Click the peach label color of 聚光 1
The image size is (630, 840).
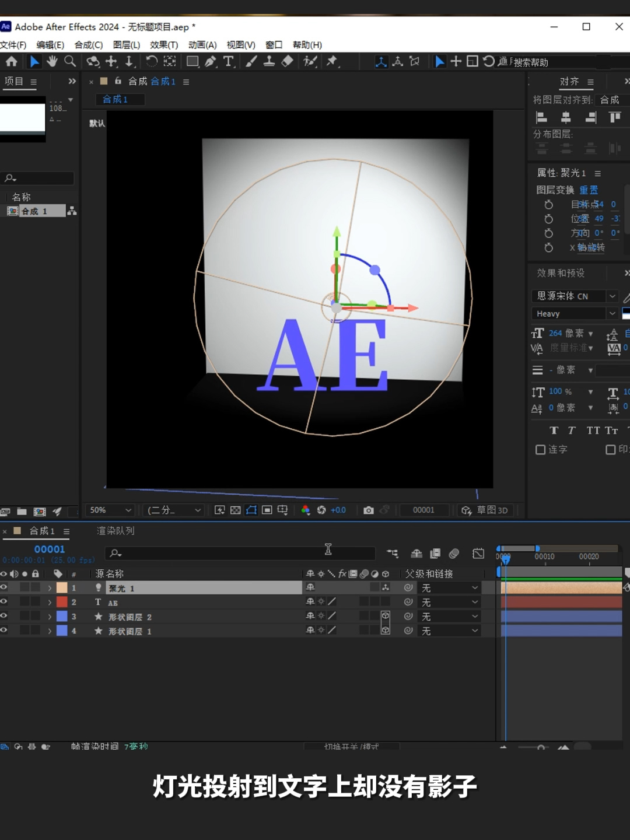[62, 588]
